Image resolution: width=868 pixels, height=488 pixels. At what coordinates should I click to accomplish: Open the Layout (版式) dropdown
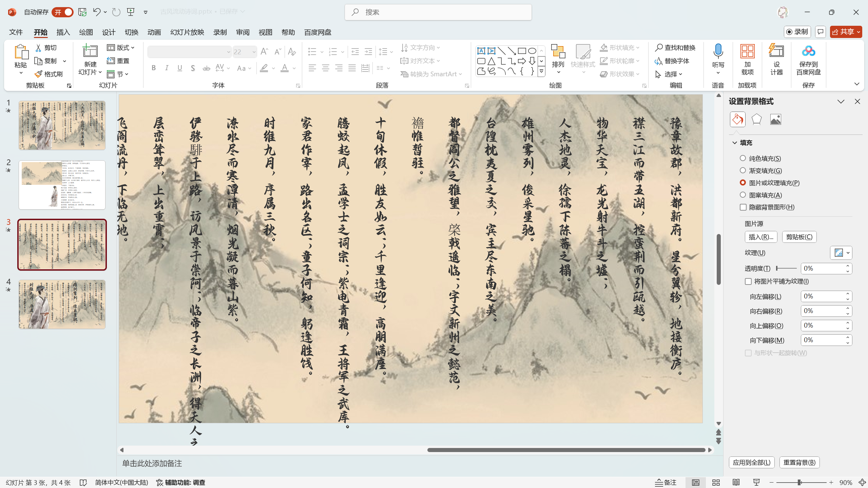coord(121,48)
